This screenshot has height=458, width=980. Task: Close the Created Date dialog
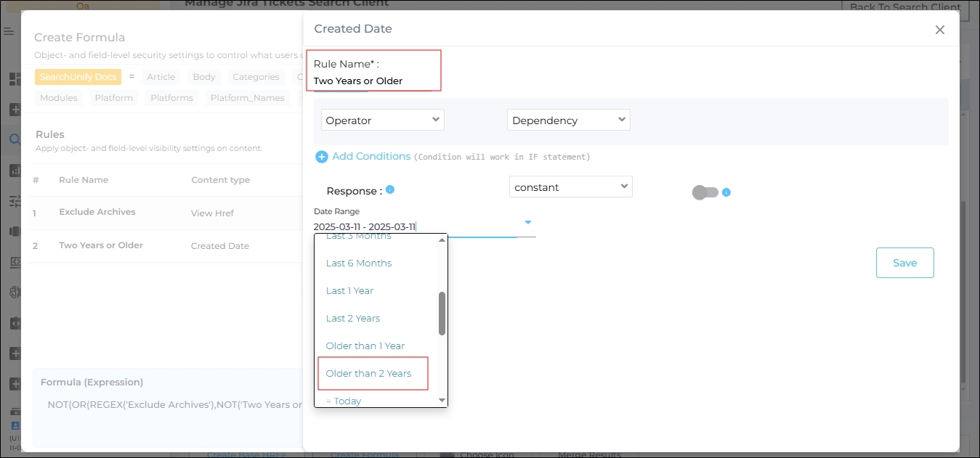(939, 30)
